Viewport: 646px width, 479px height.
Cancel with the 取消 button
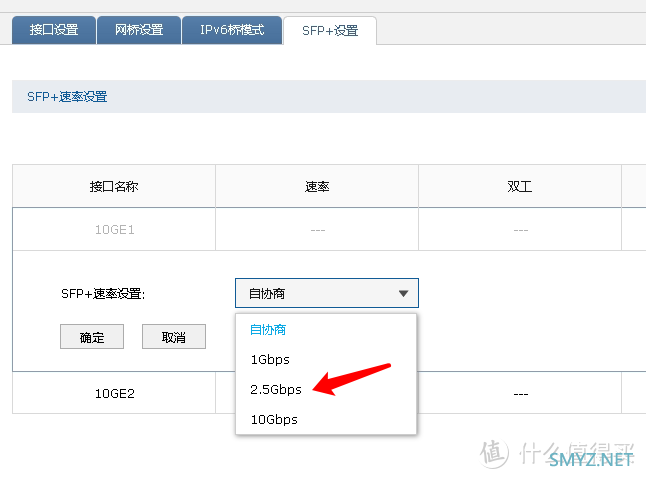(174, 337)
